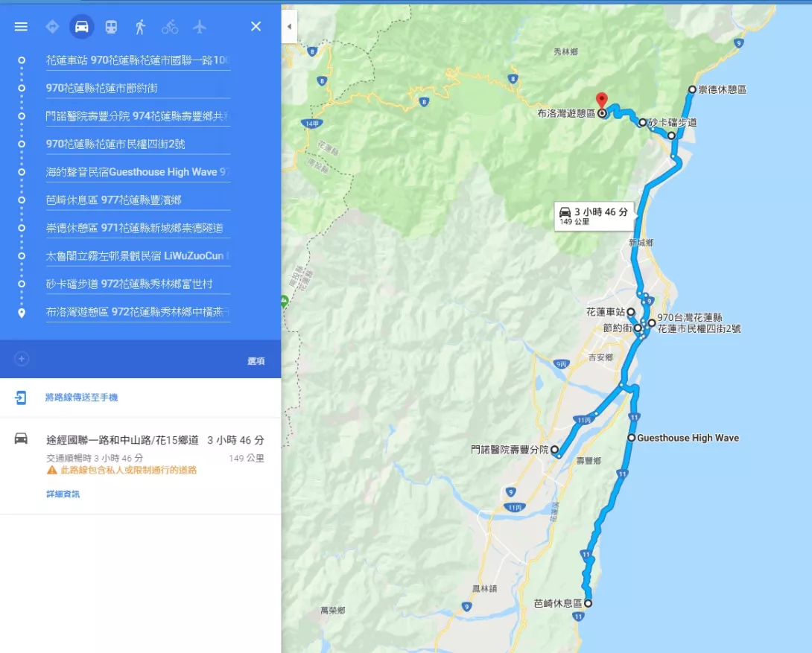Viewport: 812px width, 653px height.
Task: Edit 芭崎休息區 waypoint field
Action: 138,200
